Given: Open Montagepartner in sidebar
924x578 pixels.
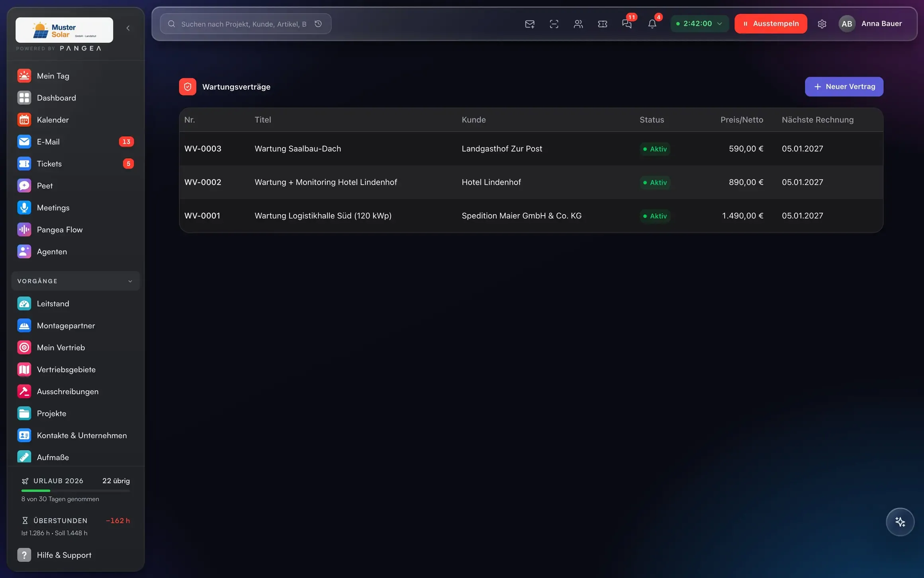Looking at the screenshot, I should coord(76,325).
